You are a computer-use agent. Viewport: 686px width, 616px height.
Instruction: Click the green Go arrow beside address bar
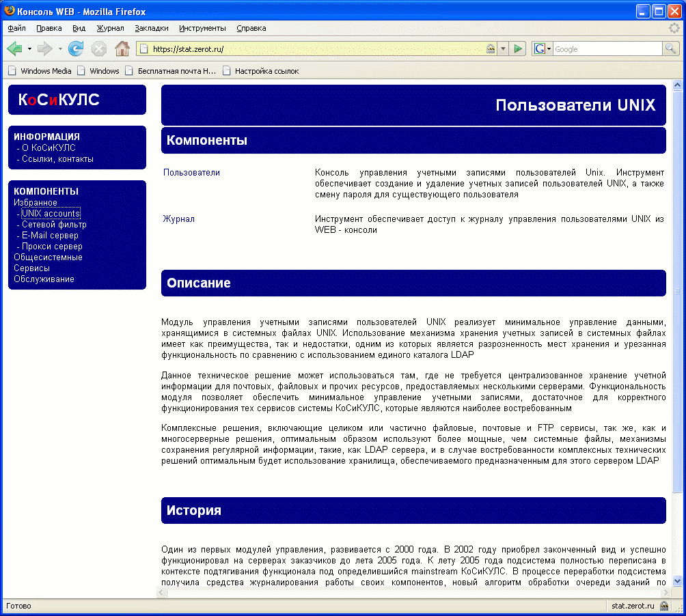(x=518, y=48)
